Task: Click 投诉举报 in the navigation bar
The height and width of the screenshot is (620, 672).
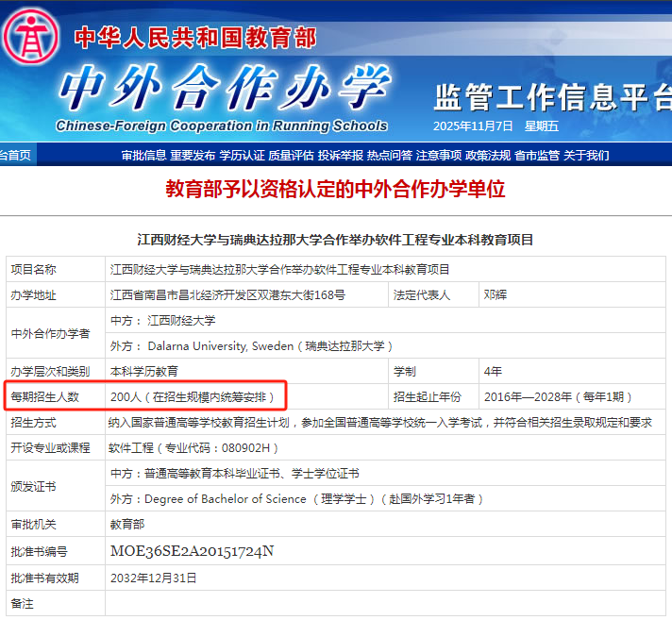Action: [340, 155]
